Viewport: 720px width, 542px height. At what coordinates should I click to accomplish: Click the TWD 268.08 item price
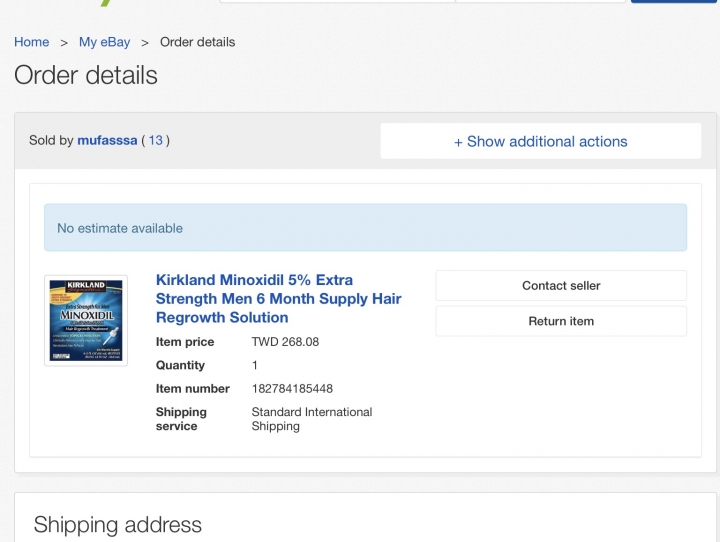click(285, 342)
